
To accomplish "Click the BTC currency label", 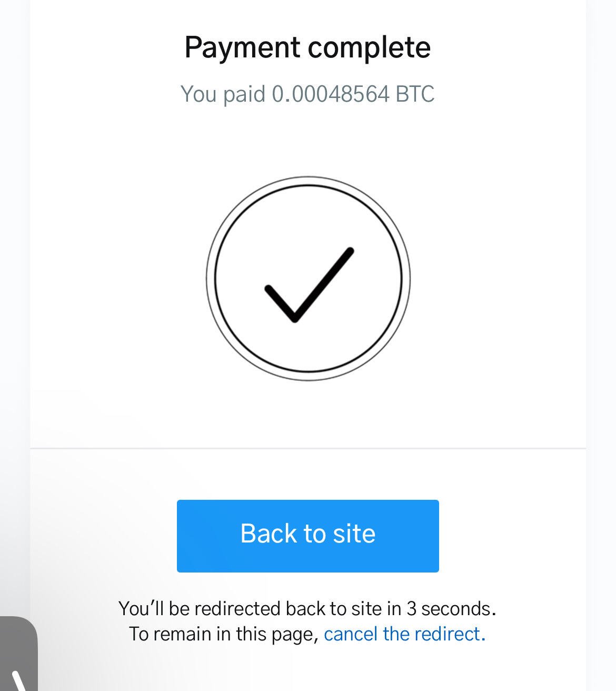I will click(x=415, y=94).
